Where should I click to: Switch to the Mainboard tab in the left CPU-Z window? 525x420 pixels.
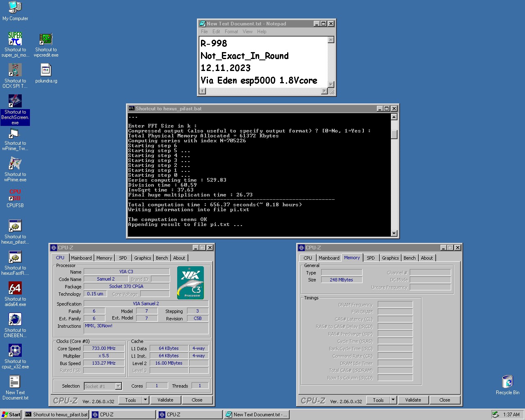tap(81, 258)
